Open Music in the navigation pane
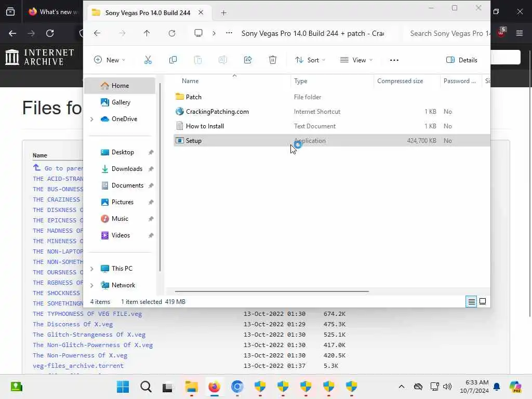Viewport: 532px width, 399px height. (x=120, y=219)
